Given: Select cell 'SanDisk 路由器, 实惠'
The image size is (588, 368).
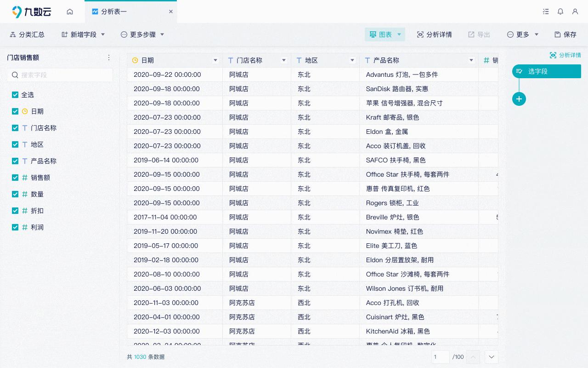Looking at the screenshot, I should (419, 89).
